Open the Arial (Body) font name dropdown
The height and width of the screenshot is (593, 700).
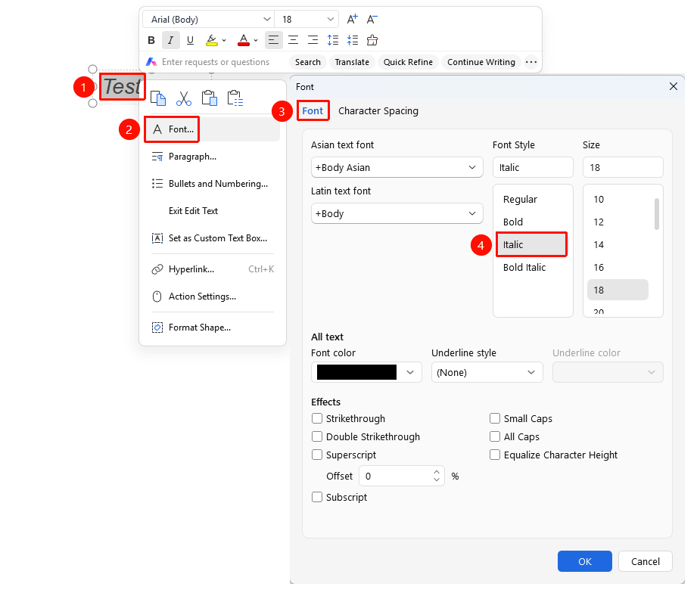tap(208, 19)
